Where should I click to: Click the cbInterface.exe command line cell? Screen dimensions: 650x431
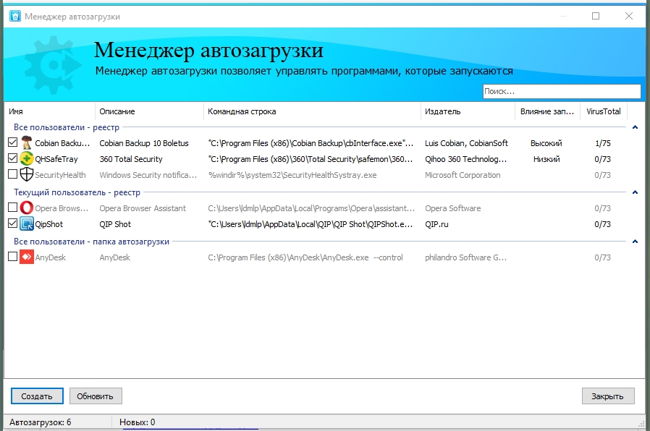(x=310, y=143)
